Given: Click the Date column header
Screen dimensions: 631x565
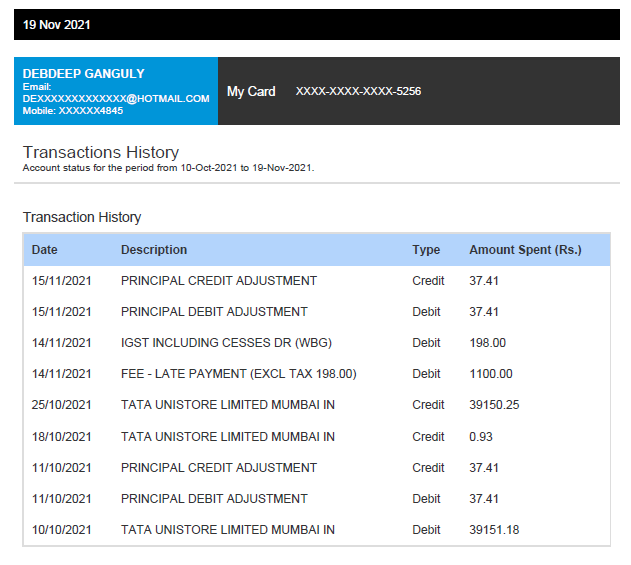Looking at the screenshot, I should 45,250.
